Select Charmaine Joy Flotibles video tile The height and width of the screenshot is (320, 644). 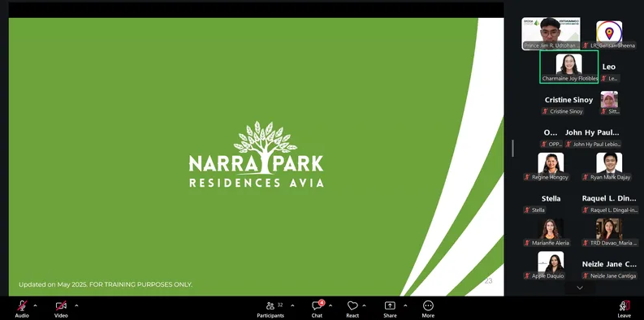(x=568, y=67)
